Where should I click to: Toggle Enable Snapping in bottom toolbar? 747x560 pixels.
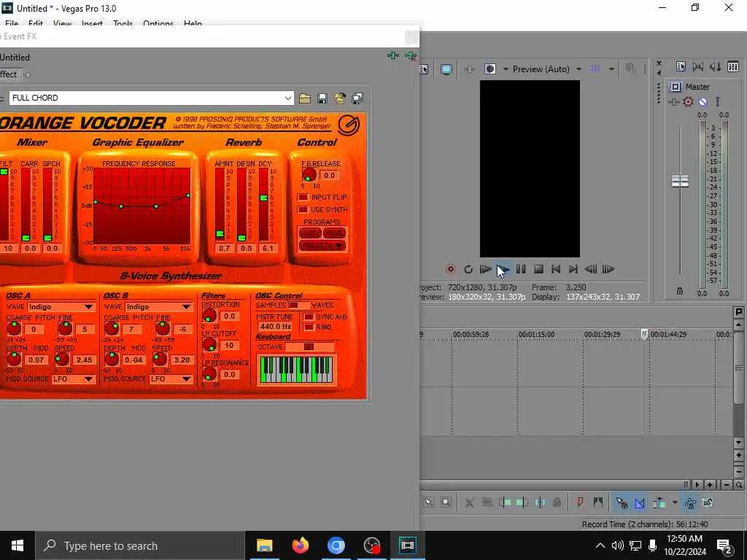pyautogui.click(x=622, y=502)
